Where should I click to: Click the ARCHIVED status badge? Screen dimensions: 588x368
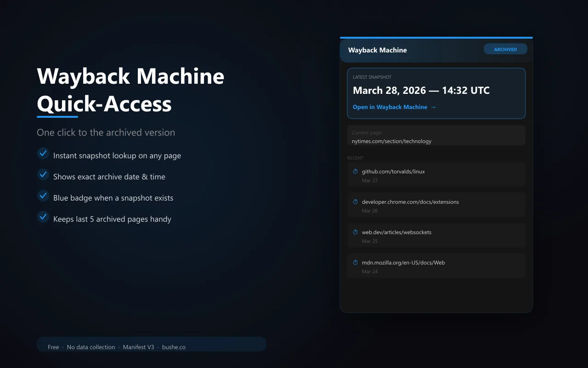tap(505, 49)
